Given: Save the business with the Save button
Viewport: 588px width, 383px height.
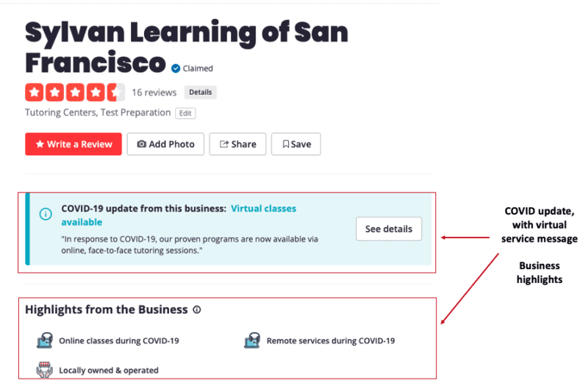Looking at the screenshot, I should click(x=296, y=144).
